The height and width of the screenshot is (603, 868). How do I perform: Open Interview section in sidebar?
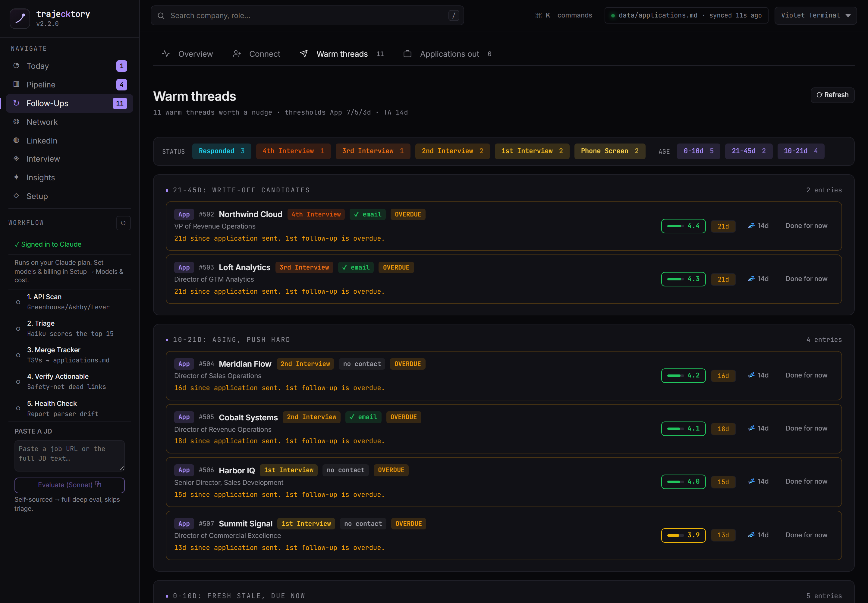(x=70, y=159)
